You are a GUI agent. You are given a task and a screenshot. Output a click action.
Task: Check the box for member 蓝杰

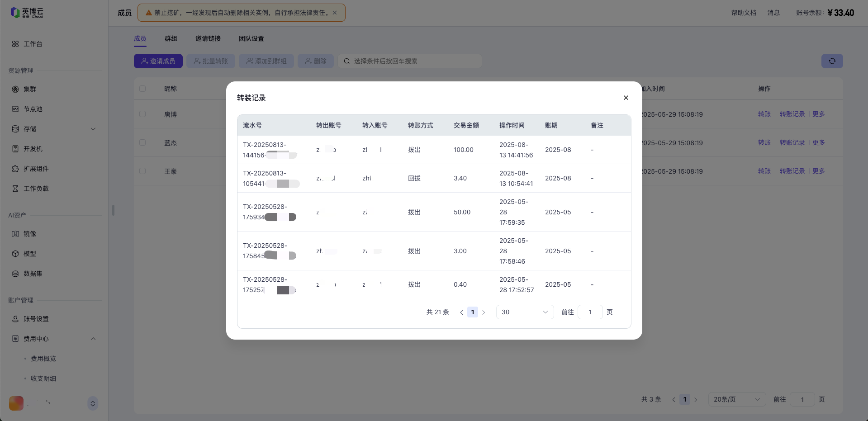142,142
